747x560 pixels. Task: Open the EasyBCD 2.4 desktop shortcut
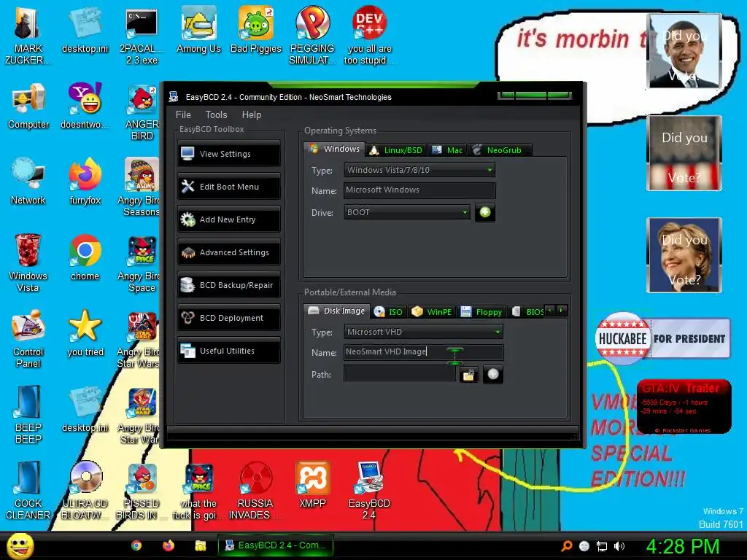click(369, 491)
